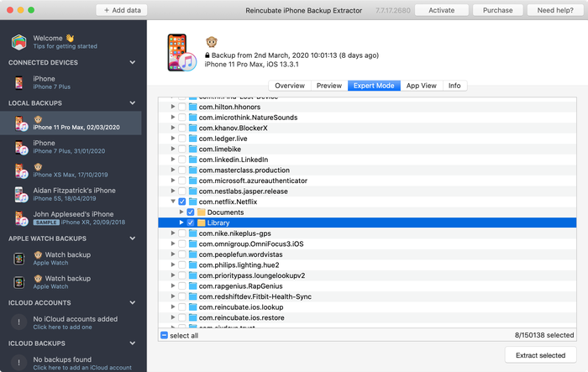Select the Expert Mode tab
Image resolution: width=588 pixels, height=372 pixels.
click(x=374, y=86)
